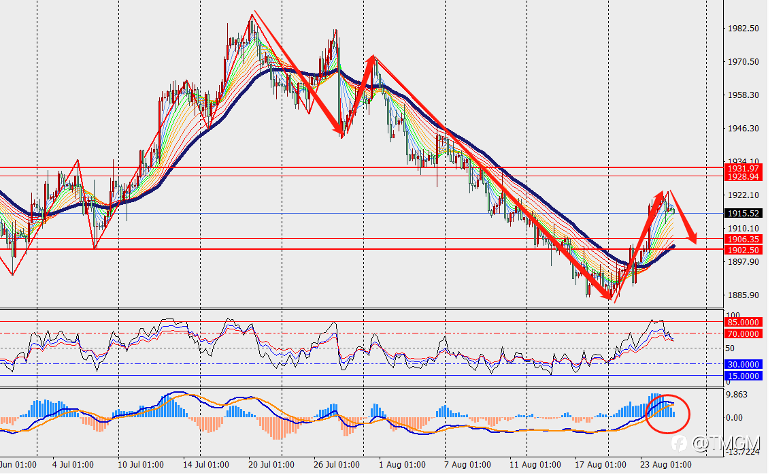Click the 9.863 MACD scale label
The width and height of the screenshot is (770, 475).
737,395
